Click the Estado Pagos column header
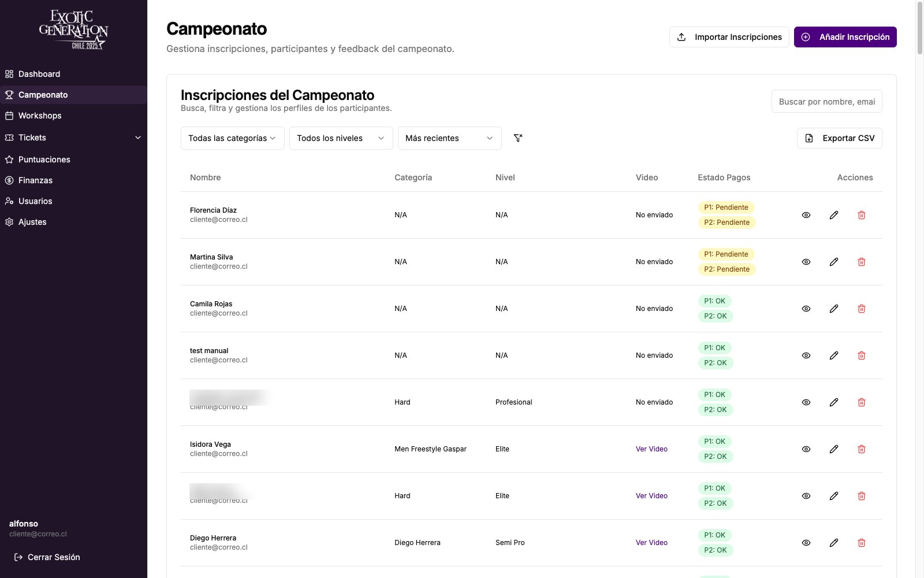924x578 pixels. pos(724,177)
